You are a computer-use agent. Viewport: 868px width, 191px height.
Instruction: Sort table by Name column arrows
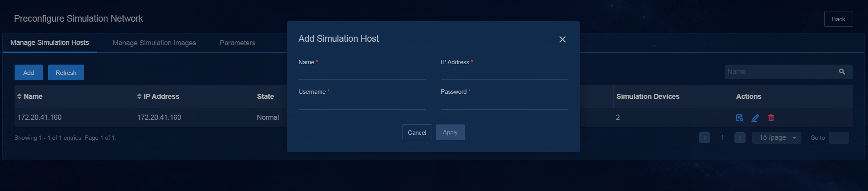[x=19, y=96]
